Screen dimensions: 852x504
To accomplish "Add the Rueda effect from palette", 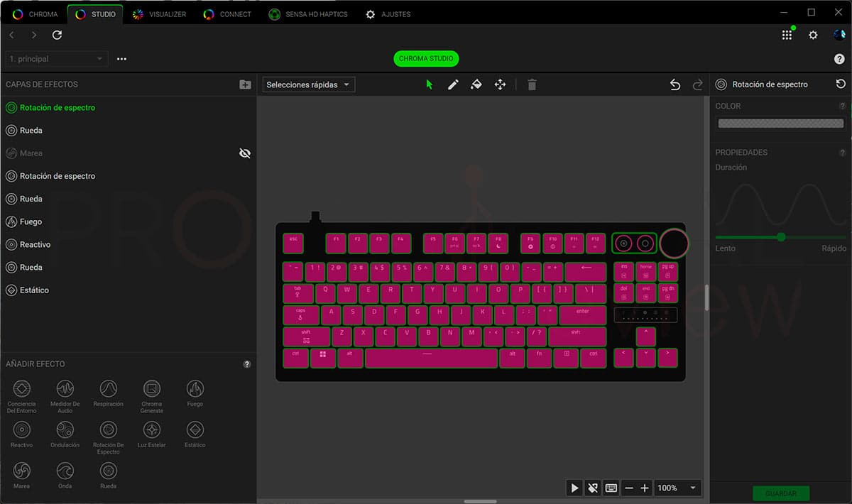I will tap(108, 476).
